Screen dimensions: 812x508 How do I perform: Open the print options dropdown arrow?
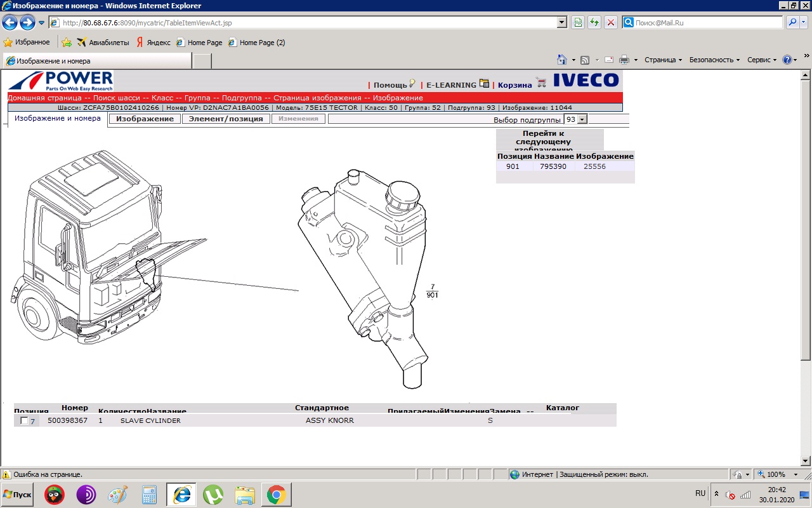[x=636, y=60]
